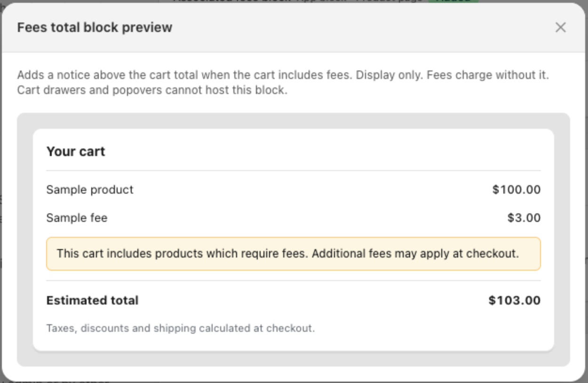Viewport: 588px width, 383px height.
Task: Click the 'Fees total block preview' title
Action: [x=95, y=27]
